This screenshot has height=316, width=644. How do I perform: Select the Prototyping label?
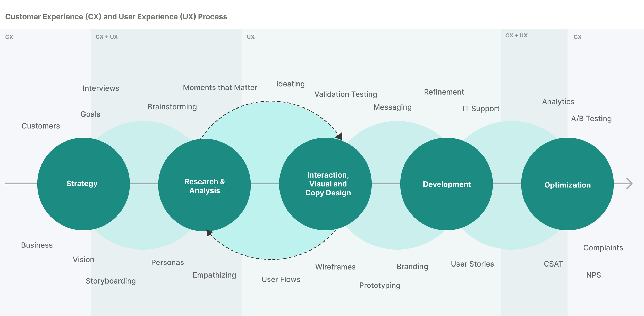(380, 285)
